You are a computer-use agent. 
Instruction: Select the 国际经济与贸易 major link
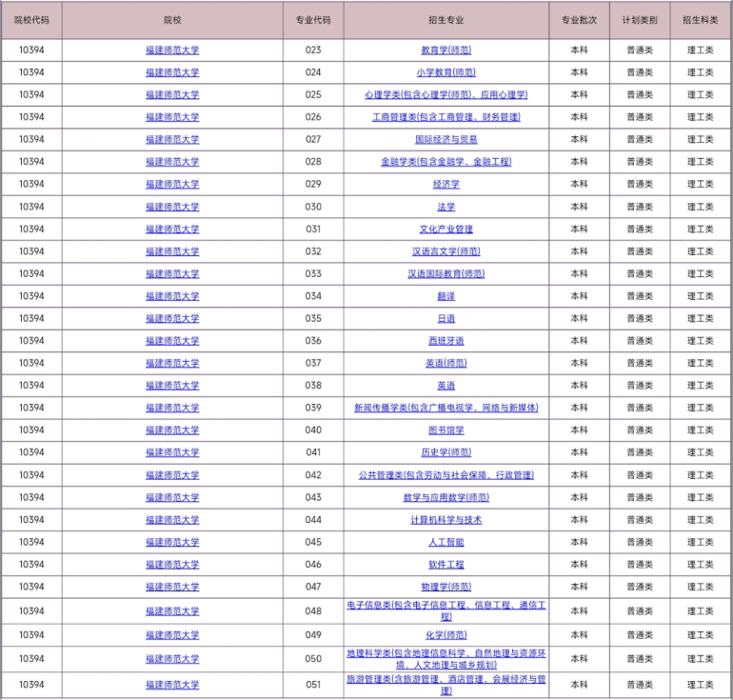446,139
